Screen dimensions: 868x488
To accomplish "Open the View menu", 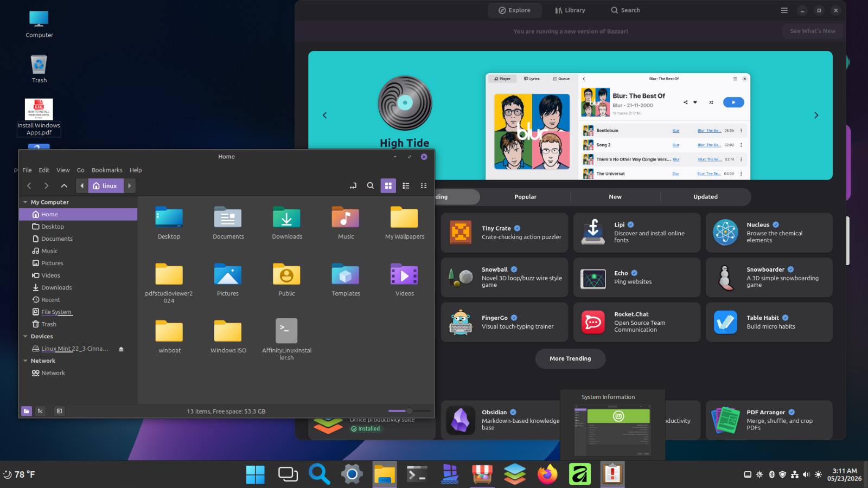I will [63, 170].
